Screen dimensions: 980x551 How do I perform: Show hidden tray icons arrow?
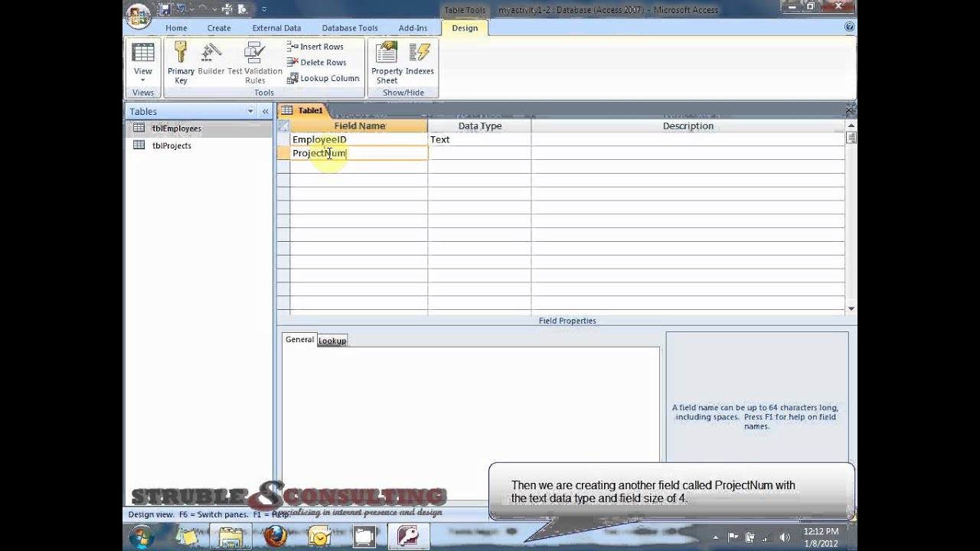coord(715,537)
